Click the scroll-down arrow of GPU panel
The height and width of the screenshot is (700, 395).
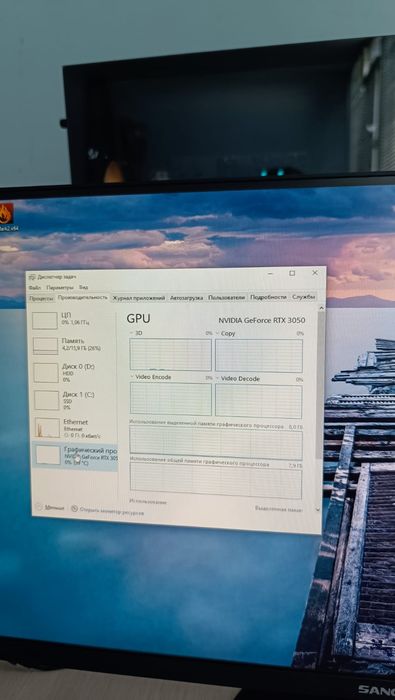pyautogui.click(x=318, y=509)
